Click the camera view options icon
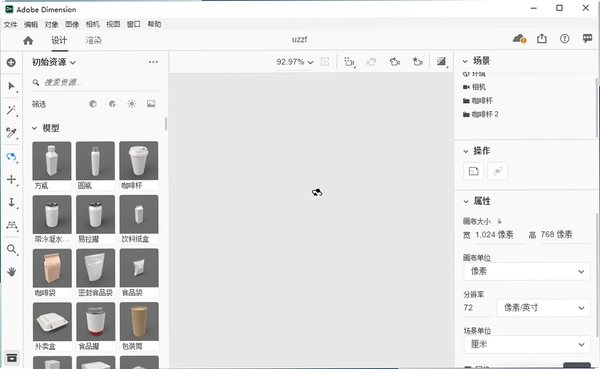This screenshot has height=369, width=600. (349, 62)
